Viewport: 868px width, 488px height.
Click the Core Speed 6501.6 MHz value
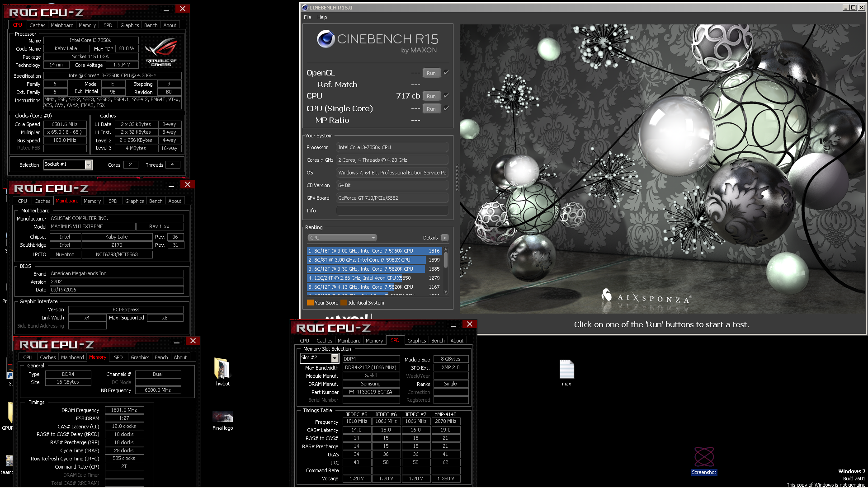(x=65, y=124)
